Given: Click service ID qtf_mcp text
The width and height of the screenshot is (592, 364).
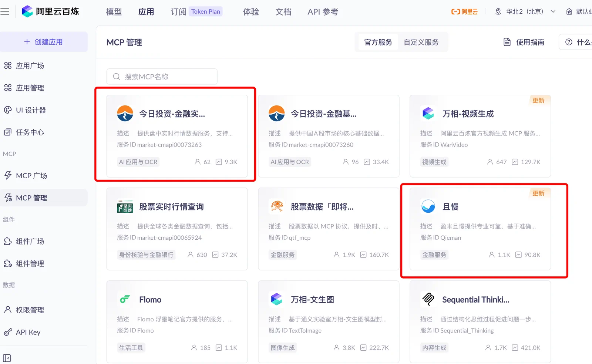Looking at the screenshot, I should pyautogui.click(x=300, y=237).
